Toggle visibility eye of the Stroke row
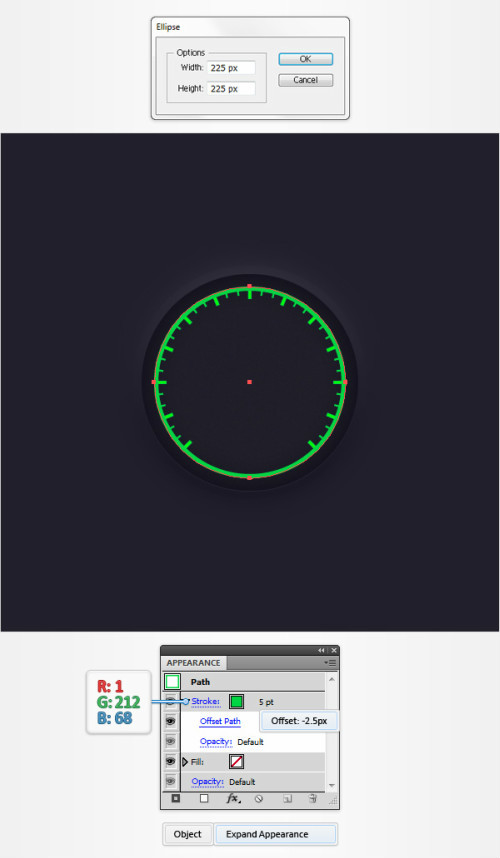The image size is (500, 858). click(170, 702)
